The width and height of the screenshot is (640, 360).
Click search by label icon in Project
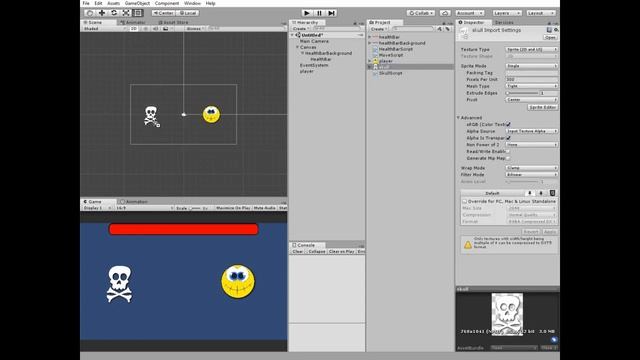click(447, 29)
